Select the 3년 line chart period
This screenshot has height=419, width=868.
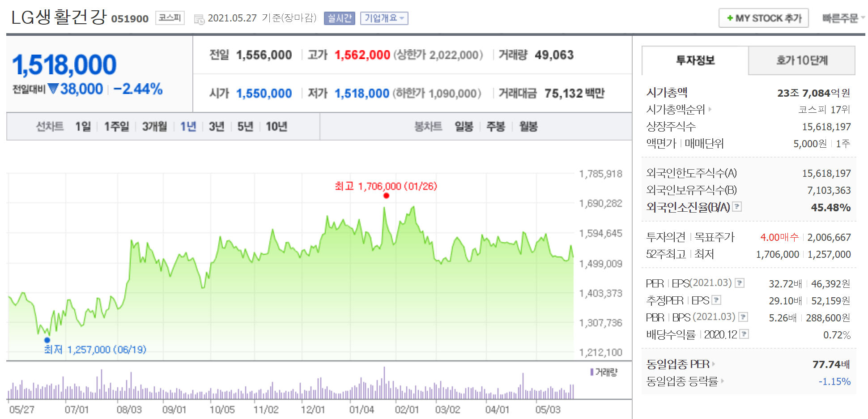pos(217,127)
